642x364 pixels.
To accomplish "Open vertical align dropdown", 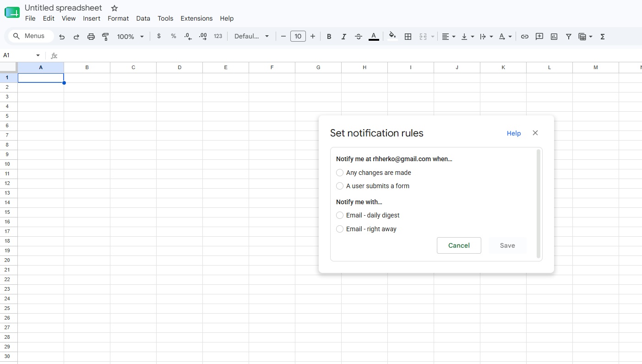I will (468, 37).
